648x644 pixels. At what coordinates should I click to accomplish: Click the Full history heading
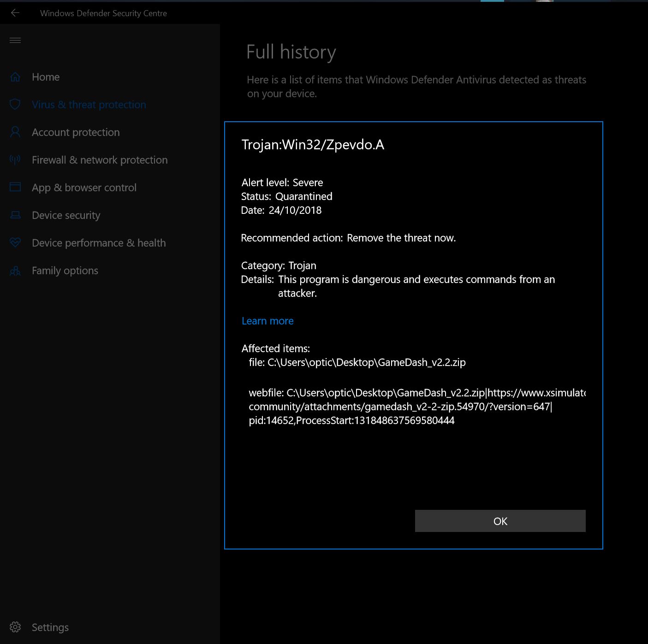pyautogui.click(x=291, y=52)
